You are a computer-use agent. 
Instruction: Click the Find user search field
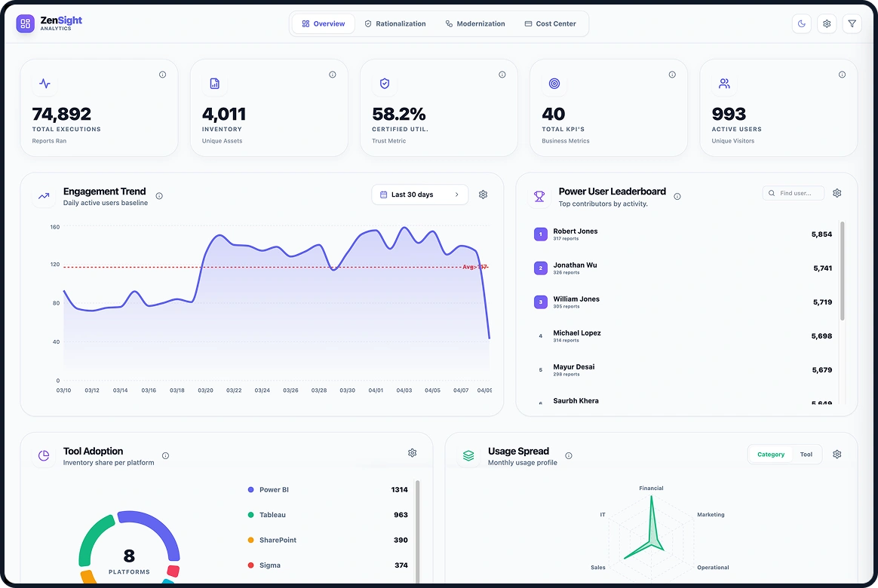coord(793,193)
